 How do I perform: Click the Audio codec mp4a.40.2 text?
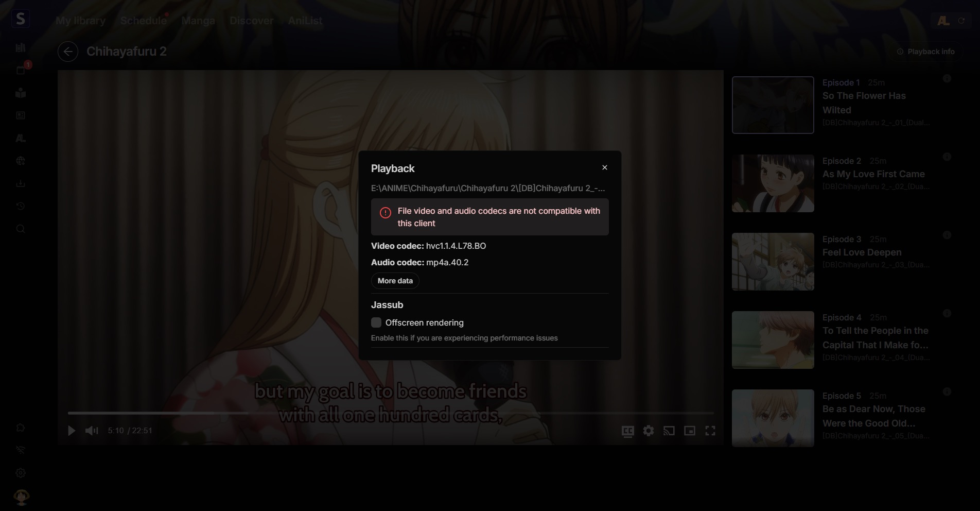(x=420, y=262)
